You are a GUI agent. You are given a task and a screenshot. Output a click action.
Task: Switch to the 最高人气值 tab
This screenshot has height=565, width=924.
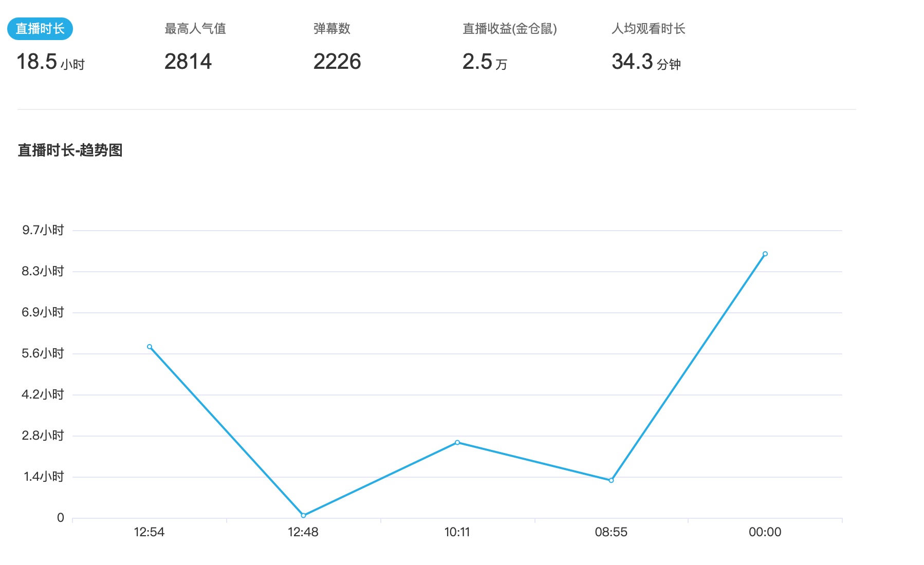[195, 29]
